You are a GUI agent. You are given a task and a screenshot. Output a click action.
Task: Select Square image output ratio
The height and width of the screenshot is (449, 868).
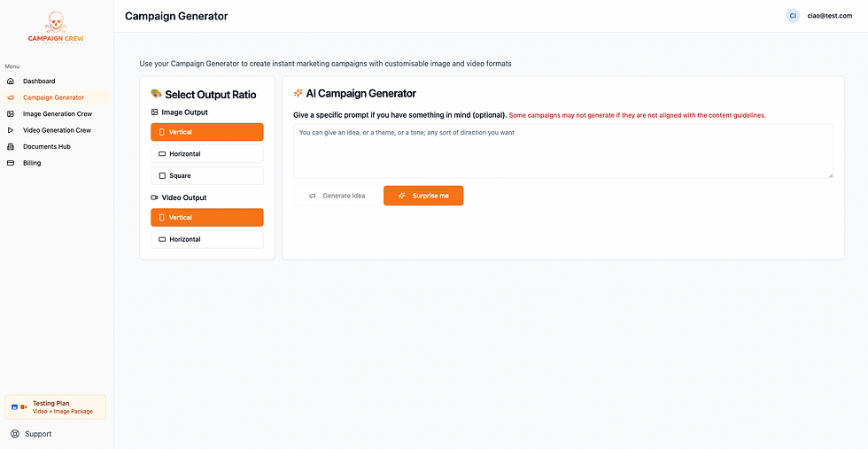[x=206, y=175]
